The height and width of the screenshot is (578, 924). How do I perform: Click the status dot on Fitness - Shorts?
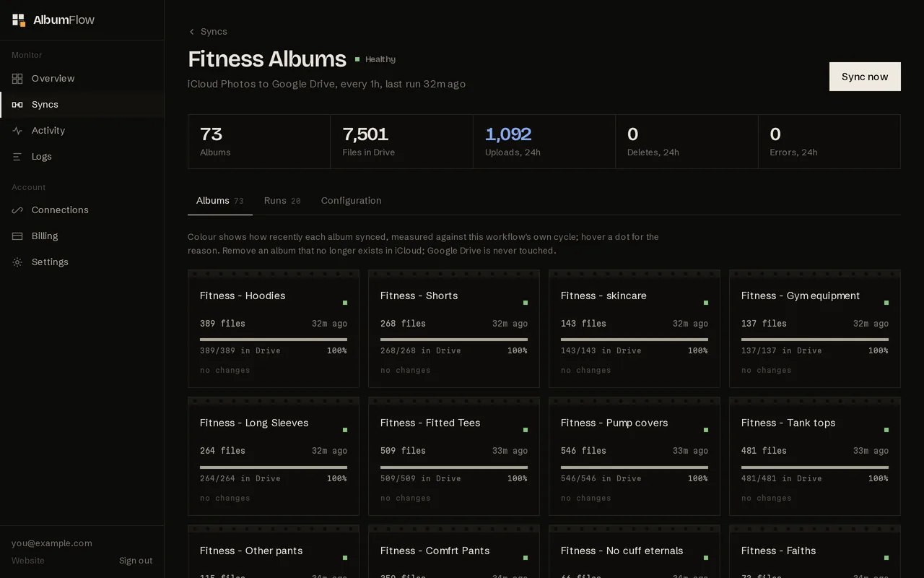coord(526,303)
